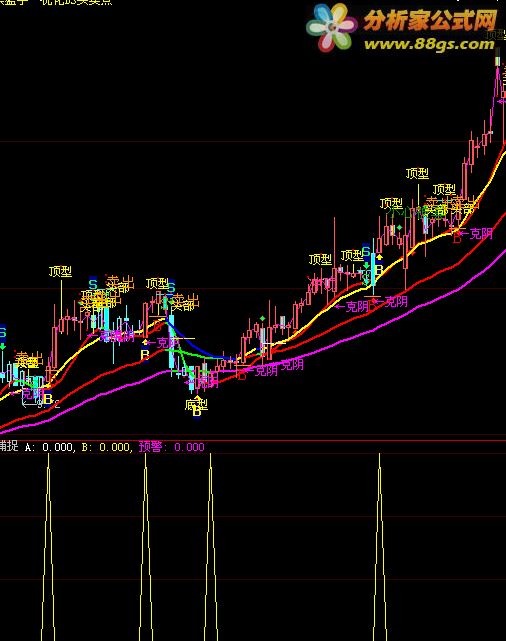Click the green diamond marker above the mid-chart candles
The width and height of the screenshot is (506, 641).
[x=262, y=318]
